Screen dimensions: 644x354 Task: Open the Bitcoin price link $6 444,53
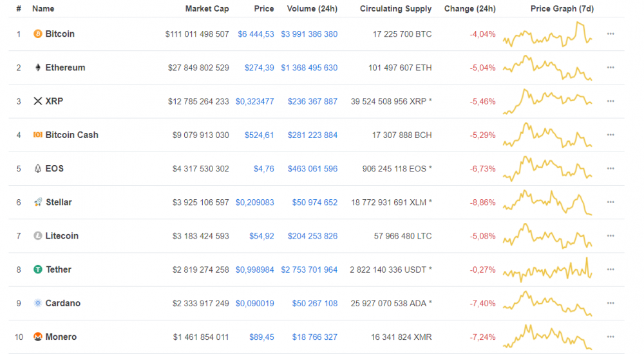click(x=256, y=34)
